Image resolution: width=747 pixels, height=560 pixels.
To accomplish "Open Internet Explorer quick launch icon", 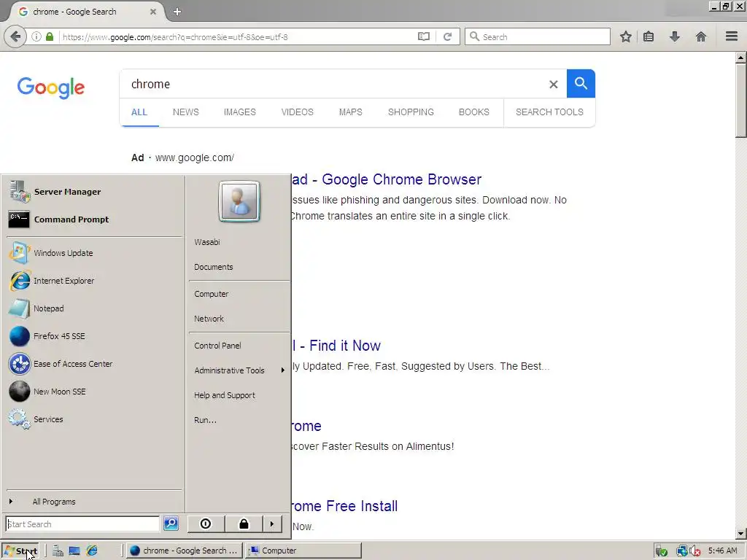I will [x=91, y=551].
